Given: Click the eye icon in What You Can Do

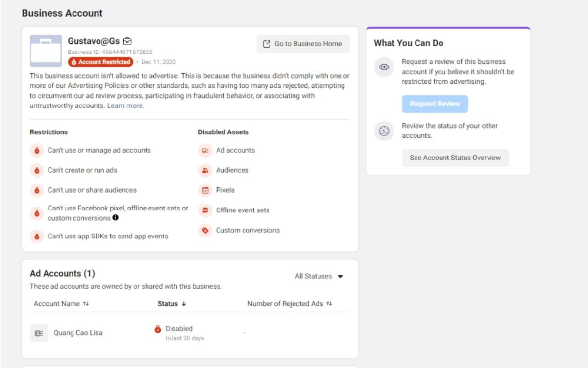Looking at the screenshot, I should [384, 67].
